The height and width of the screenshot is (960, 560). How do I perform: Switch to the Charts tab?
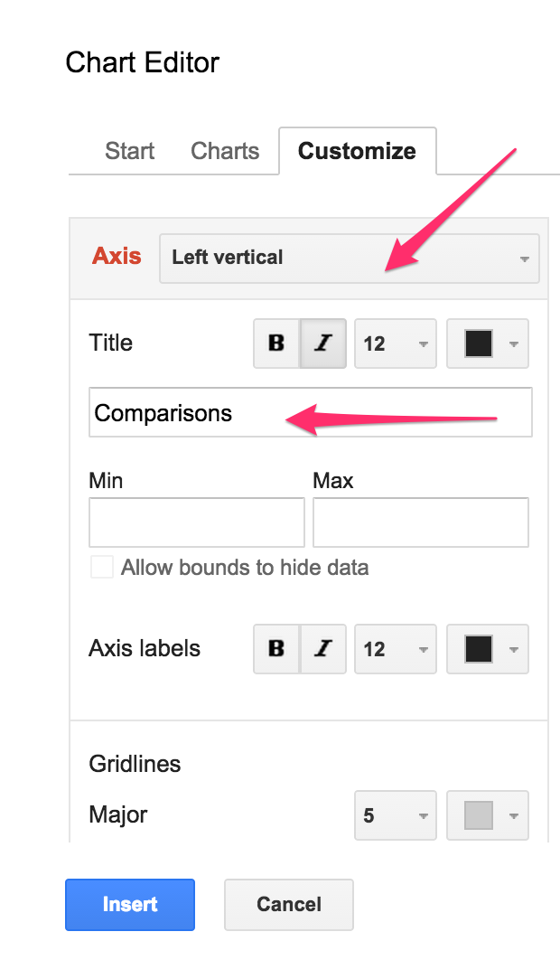(225, 151)
